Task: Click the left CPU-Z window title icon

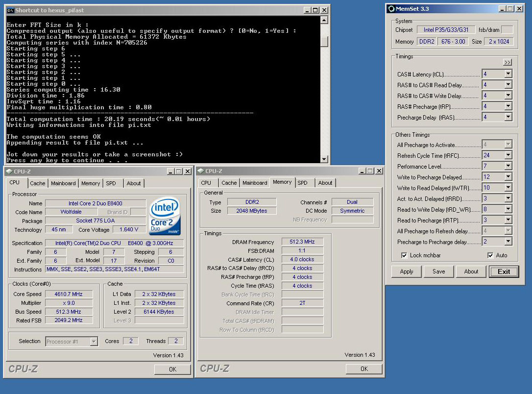Action: (x=9, y=172)
